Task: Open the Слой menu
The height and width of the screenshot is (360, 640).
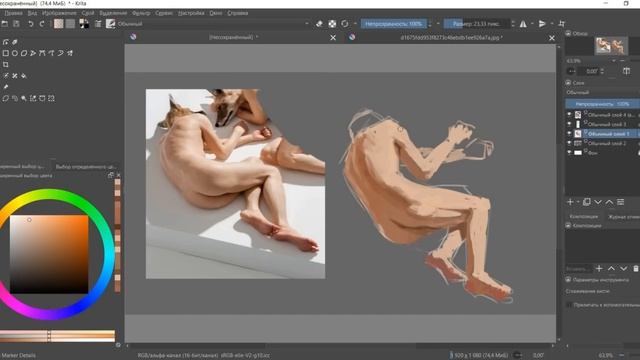Action: [88, 13]
